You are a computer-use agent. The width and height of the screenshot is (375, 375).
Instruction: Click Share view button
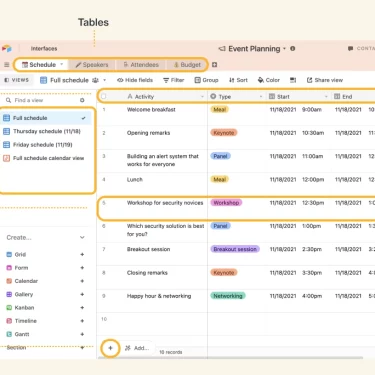point(325,80)
